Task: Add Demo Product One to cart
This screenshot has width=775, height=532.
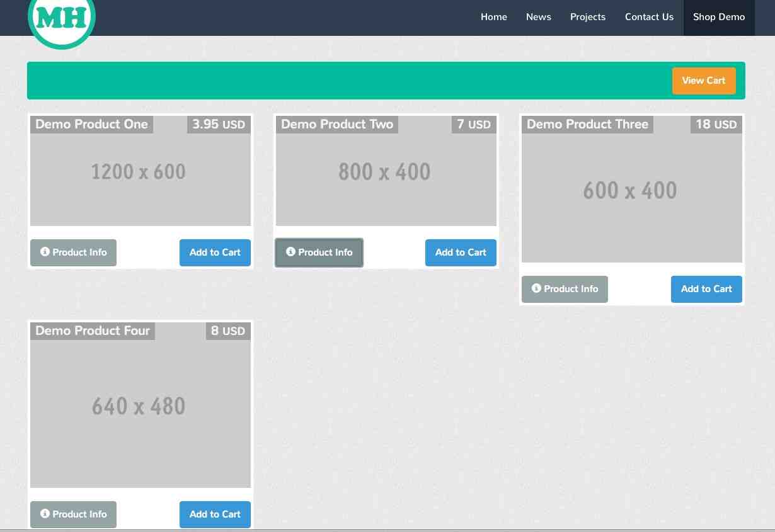Action: coord(215,252)
